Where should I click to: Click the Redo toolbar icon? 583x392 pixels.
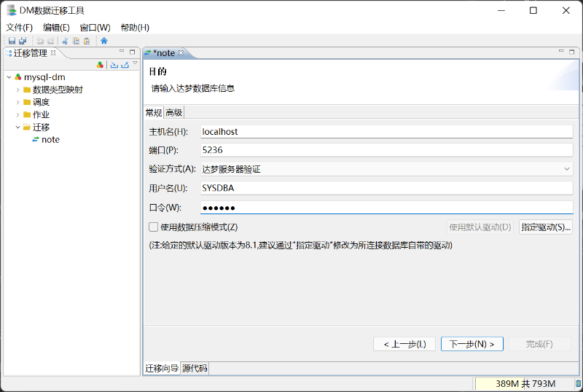51,41
